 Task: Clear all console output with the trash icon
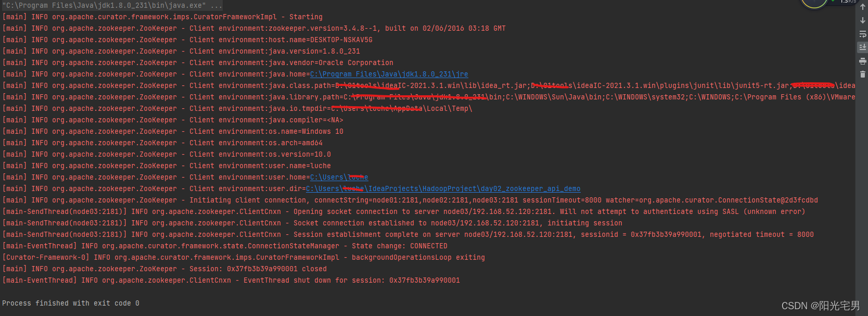point(862,74)
